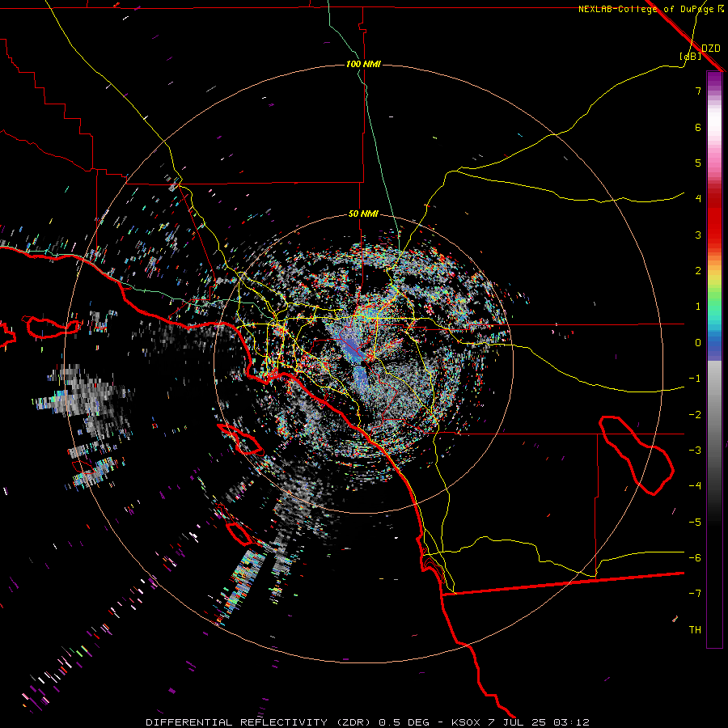Click the 4 value on dB scale
728x728 pixels.
point(698,199)
